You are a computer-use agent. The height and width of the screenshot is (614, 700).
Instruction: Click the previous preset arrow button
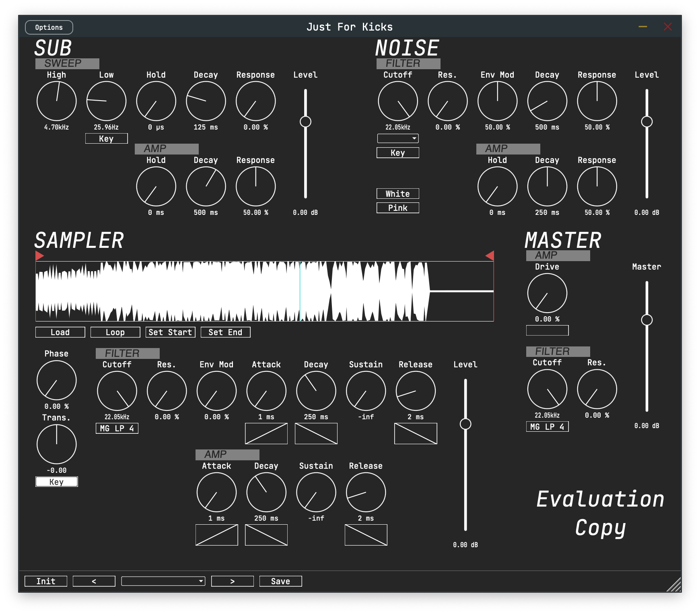coord(94,581)
